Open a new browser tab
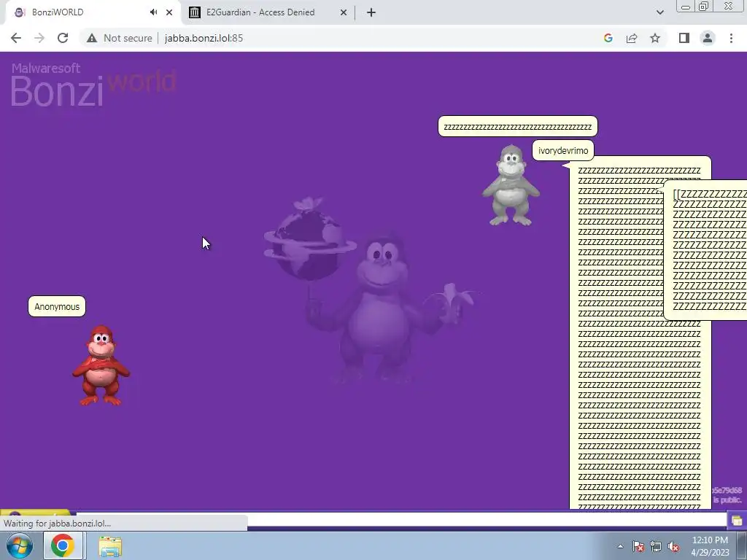747x560 pixels. click(x=371, y=12)
